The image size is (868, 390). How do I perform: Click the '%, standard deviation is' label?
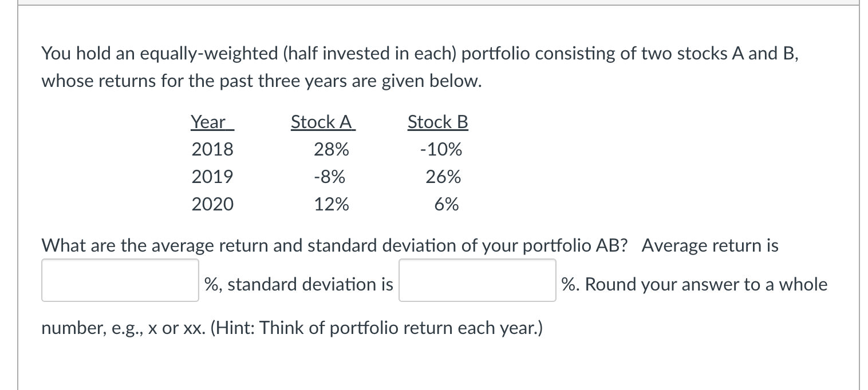tap(299, 284)
